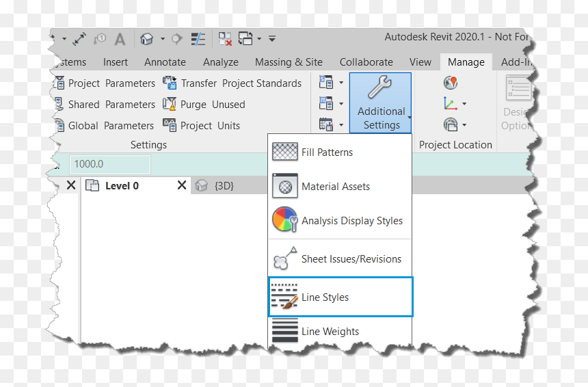Click the 1000.0 field in options bar
The width and height of the screenshot is (588, 387).
click(110, 164)
